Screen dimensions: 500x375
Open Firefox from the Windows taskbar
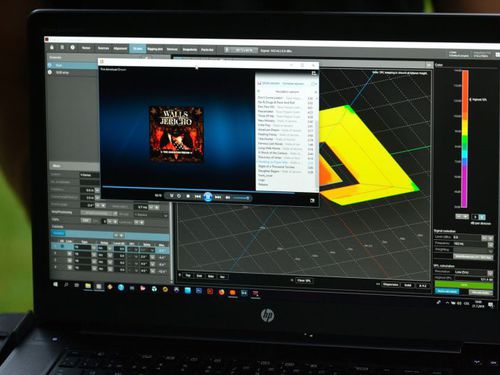221,292
